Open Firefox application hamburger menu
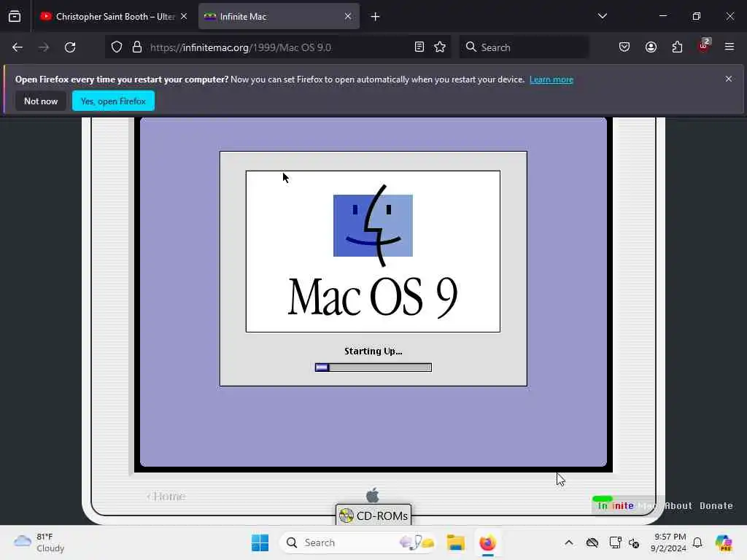This screenshot has height=560, width=747. point(729,47)
